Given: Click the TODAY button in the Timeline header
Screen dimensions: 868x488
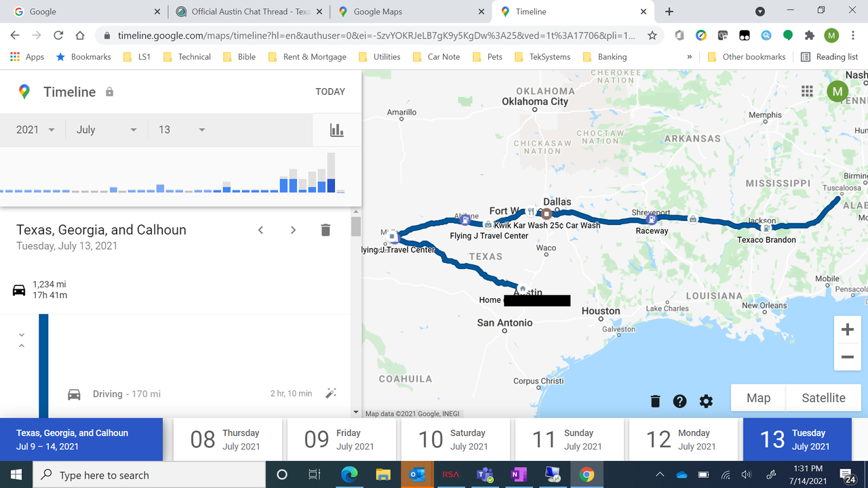Looking at the screenshot, I should point(330,91).
